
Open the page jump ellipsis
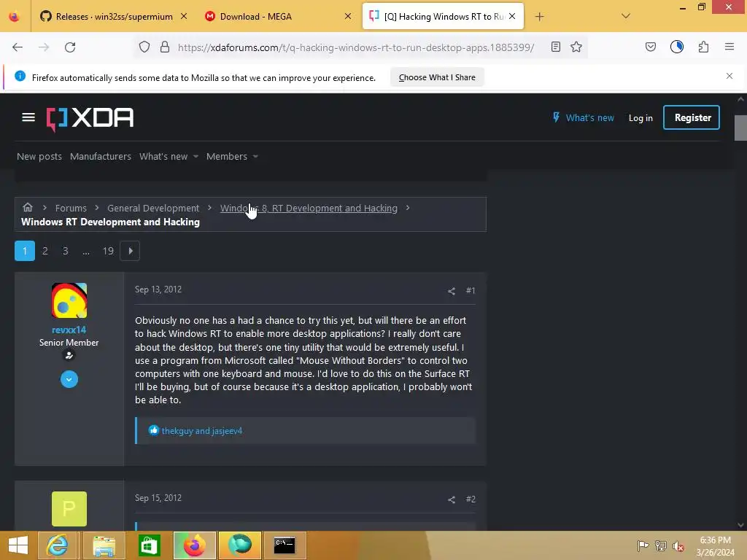[x=86, y=251]
